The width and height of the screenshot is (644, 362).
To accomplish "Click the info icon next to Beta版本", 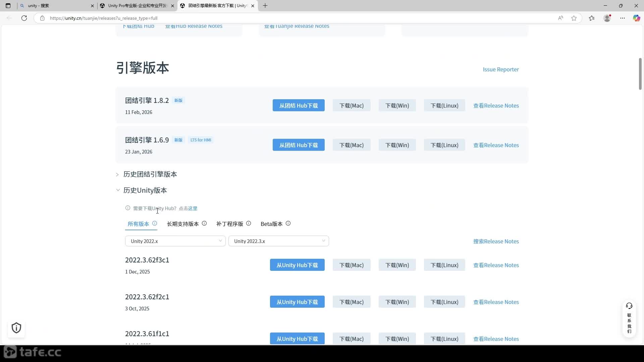I will 288,223.
